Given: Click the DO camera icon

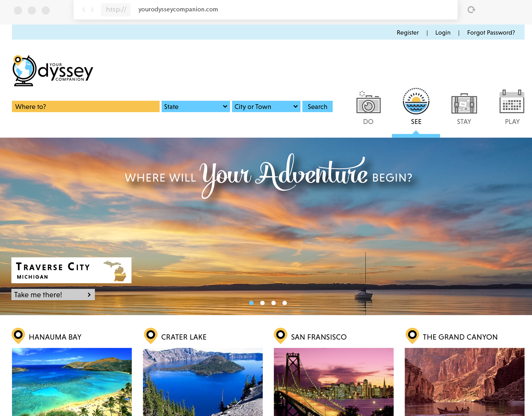Looking at the screenshot, I should (x=368, y=102).
